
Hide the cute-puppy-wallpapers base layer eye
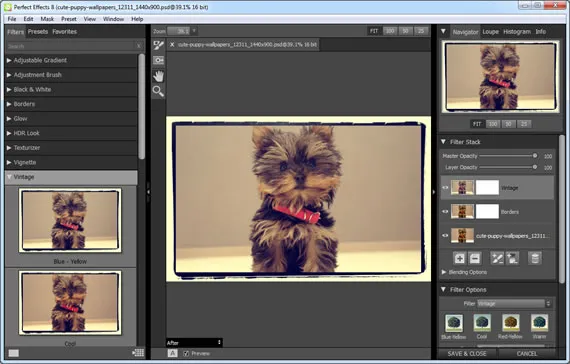pos(445,236)
